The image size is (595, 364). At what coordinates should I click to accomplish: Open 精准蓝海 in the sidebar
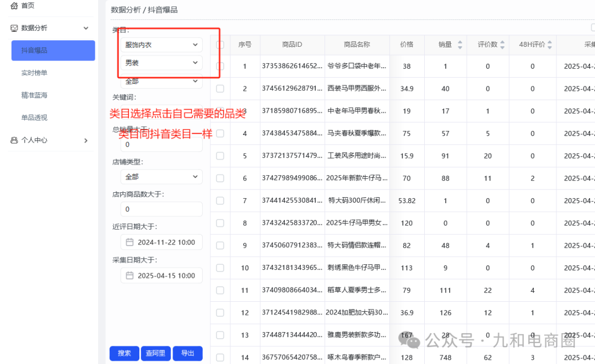click(x=34, y=95)
